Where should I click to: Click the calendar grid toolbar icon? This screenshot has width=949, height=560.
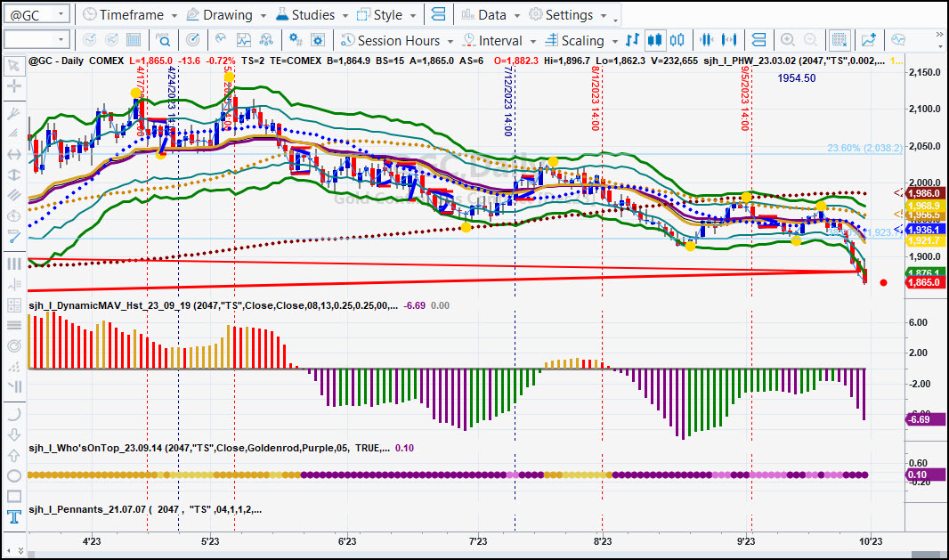tap(134, 41)
